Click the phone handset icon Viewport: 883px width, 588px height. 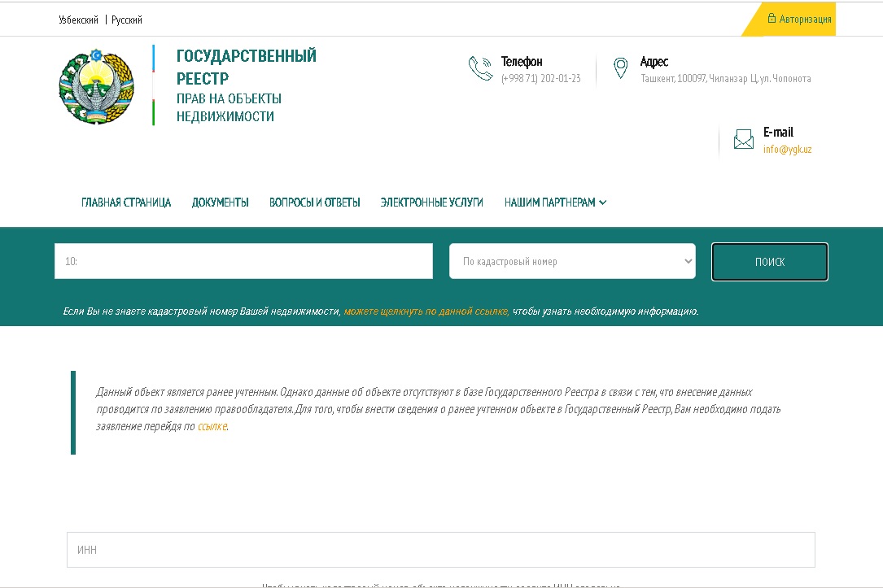point(480,69)
